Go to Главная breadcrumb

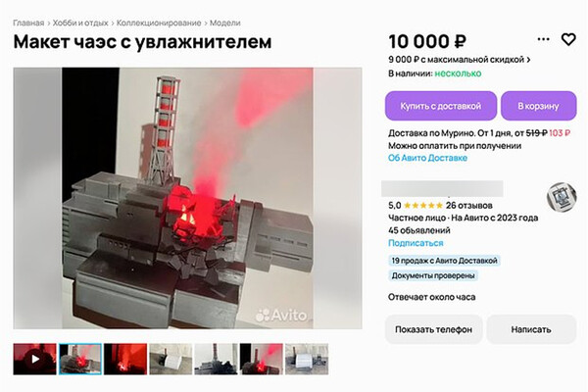[28, 23]
